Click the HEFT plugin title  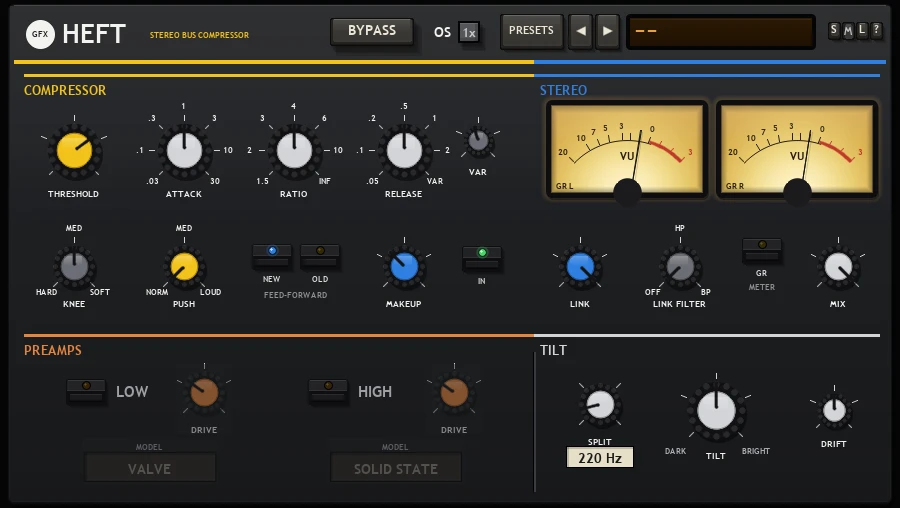94,34
